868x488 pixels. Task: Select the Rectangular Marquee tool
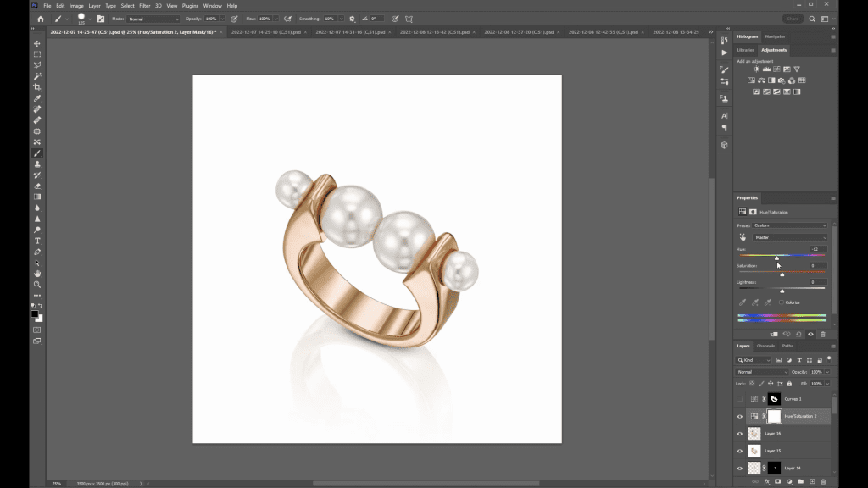pos(37,54)
